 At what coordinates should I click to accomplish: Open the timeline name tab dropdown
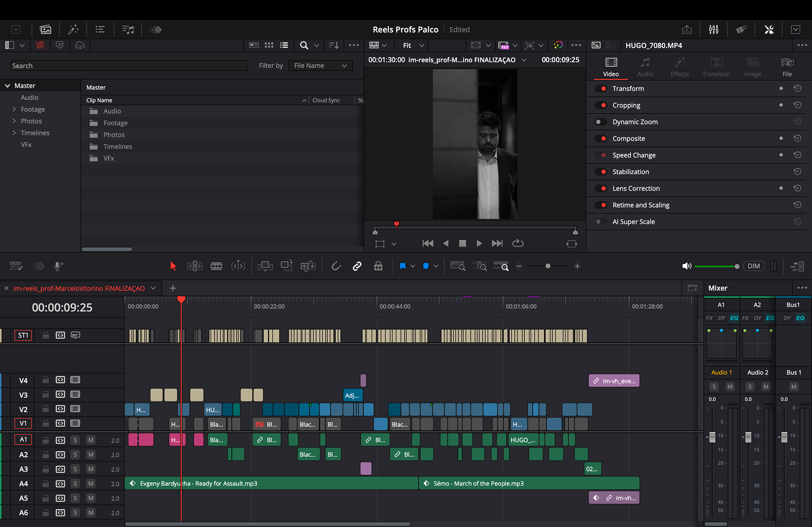(153, 288)
